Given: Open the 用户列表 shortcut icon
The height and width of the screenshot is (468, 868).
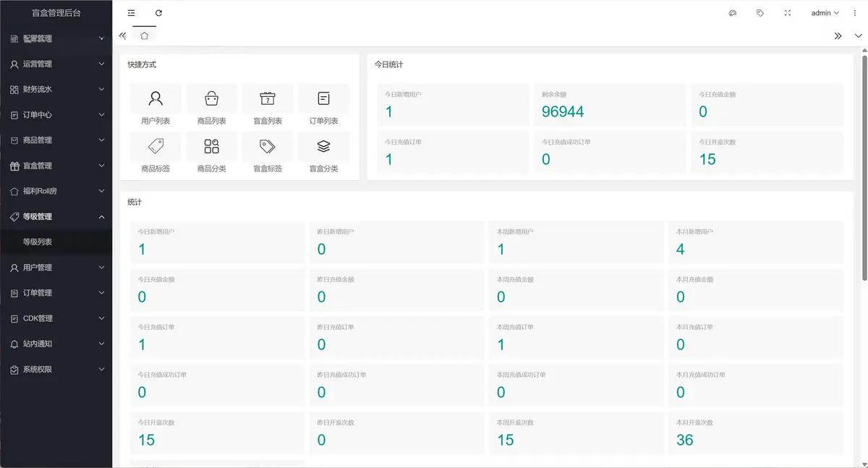Looking at the screenshot, I should 156,98.
